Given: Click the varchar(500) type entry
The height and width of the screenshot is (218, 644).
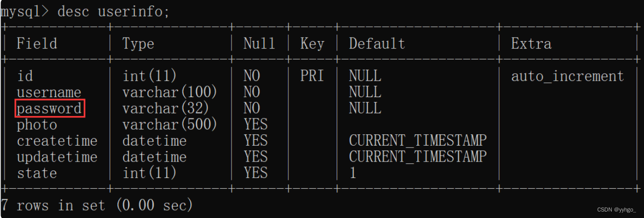Looking at the screenshot, I should tap(170, 125).
